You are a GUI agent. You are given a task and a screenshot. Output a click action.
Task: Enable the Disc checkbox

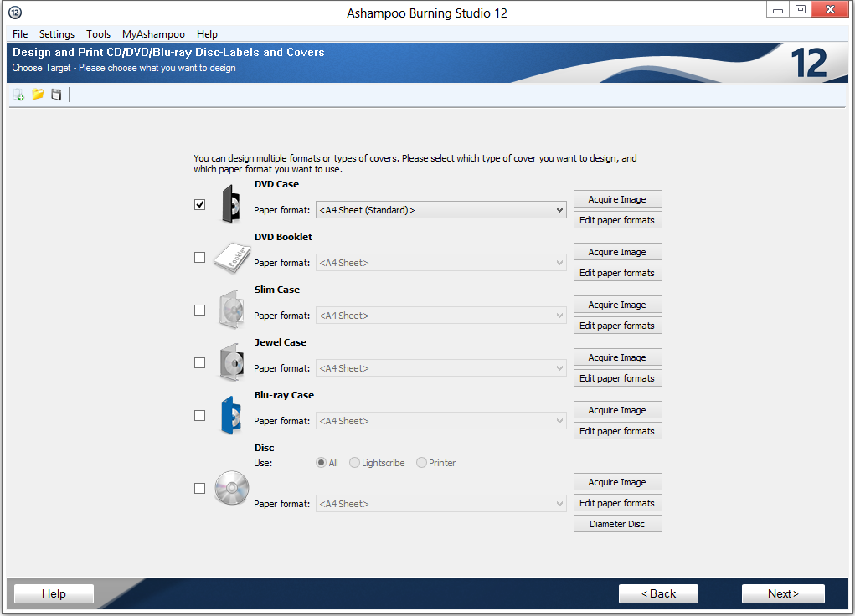click(x=199, y=489)
